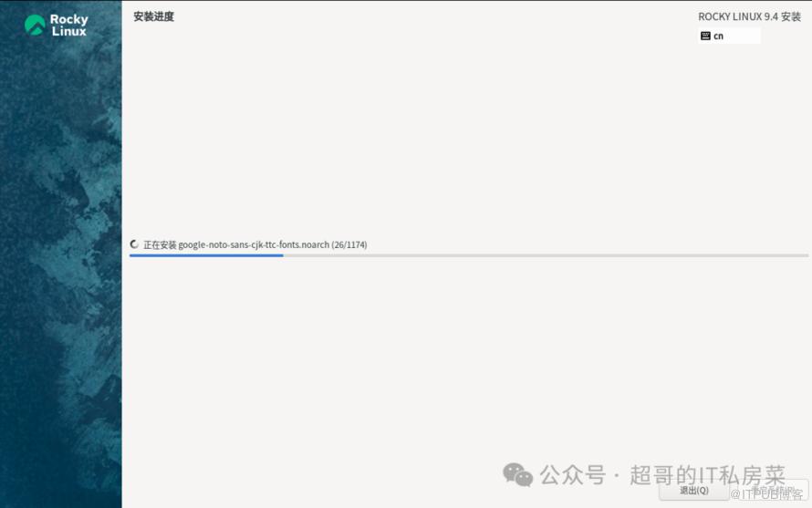Click the ROCKY LINUX 9.4 安装 title label

(749, 16)
